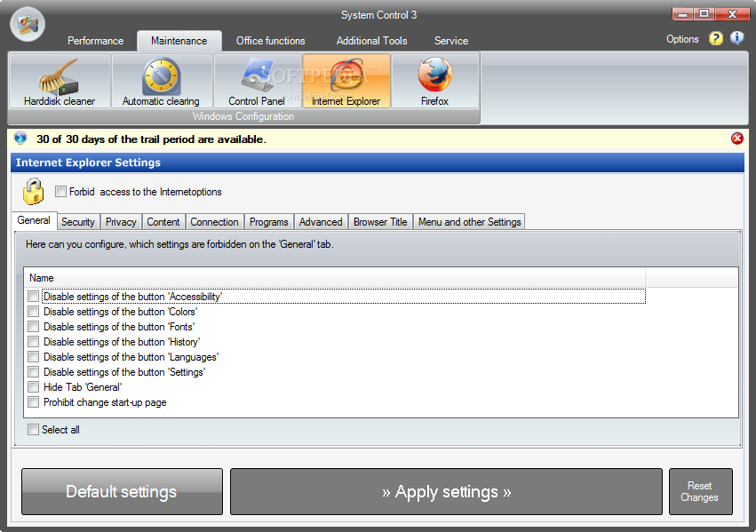The height and width of the screenshot is (532, 756).
Task: Check Disable settings of button 'Settings'
Action: pyautogui.click(x=33, y=371)
